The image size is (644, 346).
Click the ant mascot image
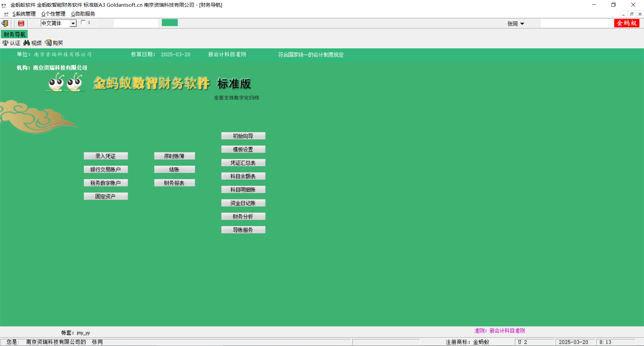(65, 82)
